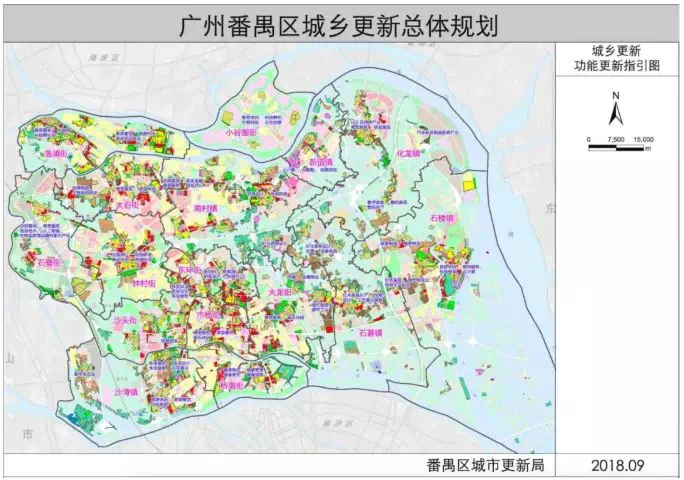Click the 石碁镇 district label

[370, 333]
